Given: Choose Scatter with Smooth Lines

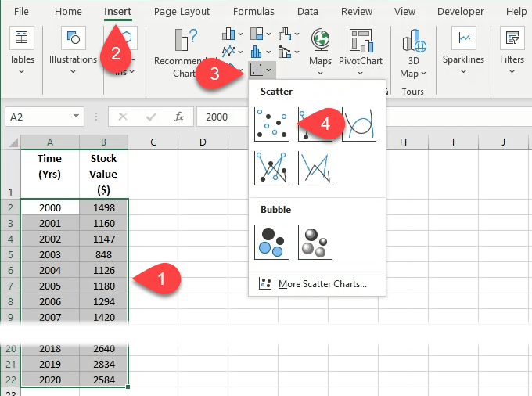Looking at the screenshot, I should [x=359, y=124].
